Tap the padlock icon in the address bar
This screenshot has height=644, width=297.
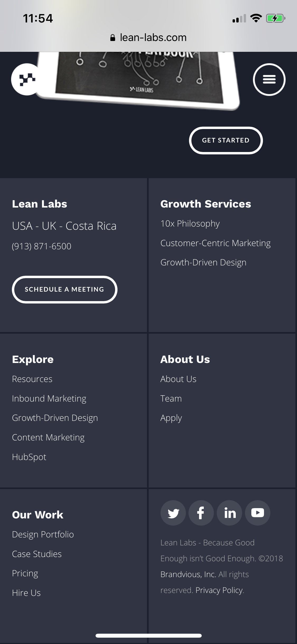coord(112,37)
